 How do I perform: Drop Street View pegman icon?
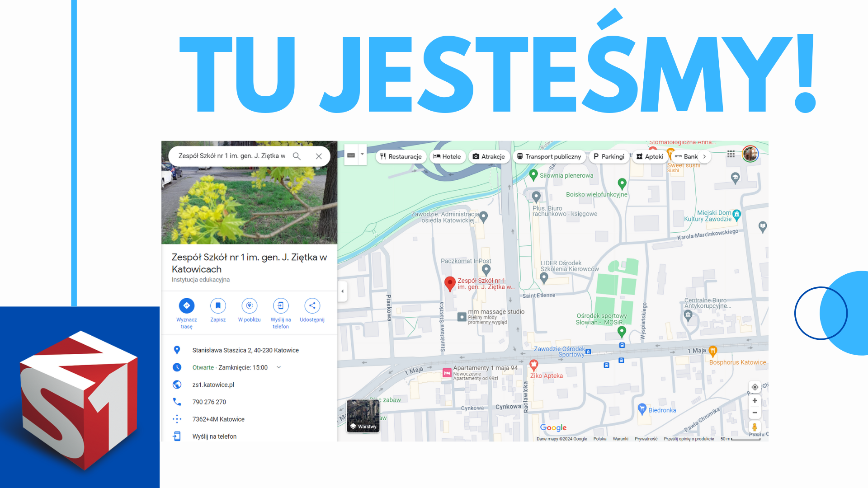pyautogui.click(x=754, y=427)
